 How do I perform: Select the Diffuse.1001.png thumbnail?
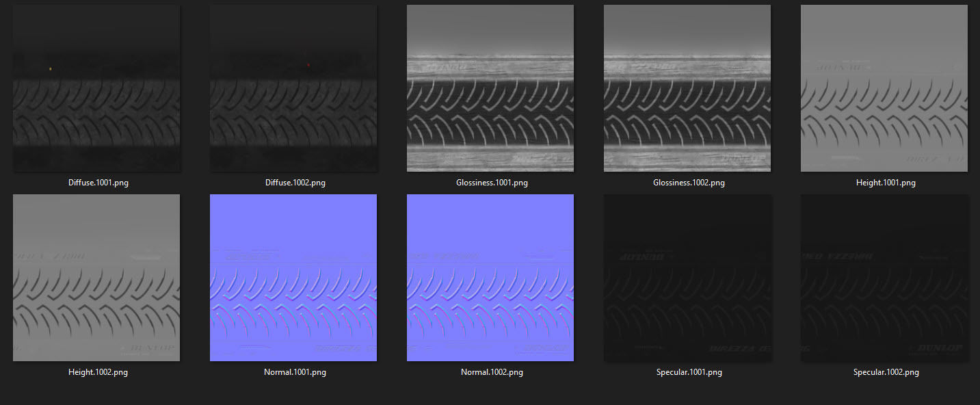click(96, 88)
